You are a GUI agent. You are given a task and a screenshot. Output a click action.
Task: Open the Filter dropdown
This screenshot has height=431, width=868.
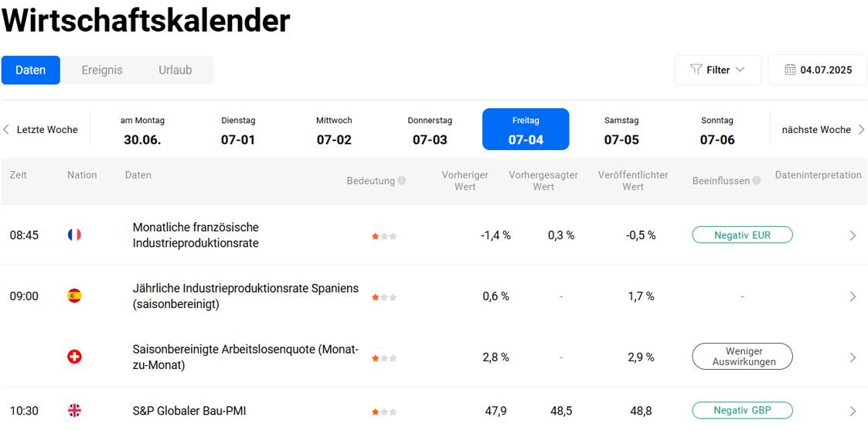(x=718, y=70)
